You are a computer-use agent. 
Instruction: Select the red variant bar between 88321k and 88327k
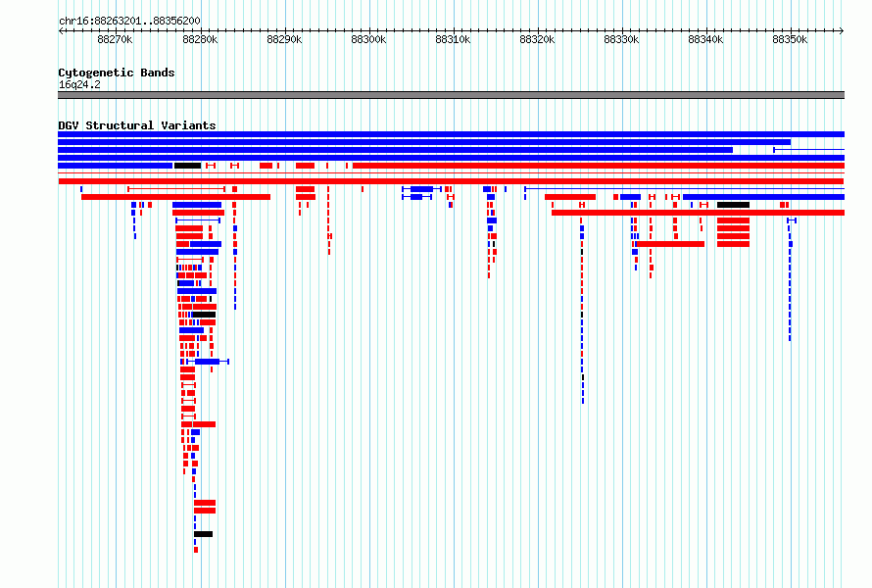coord(570,197)
